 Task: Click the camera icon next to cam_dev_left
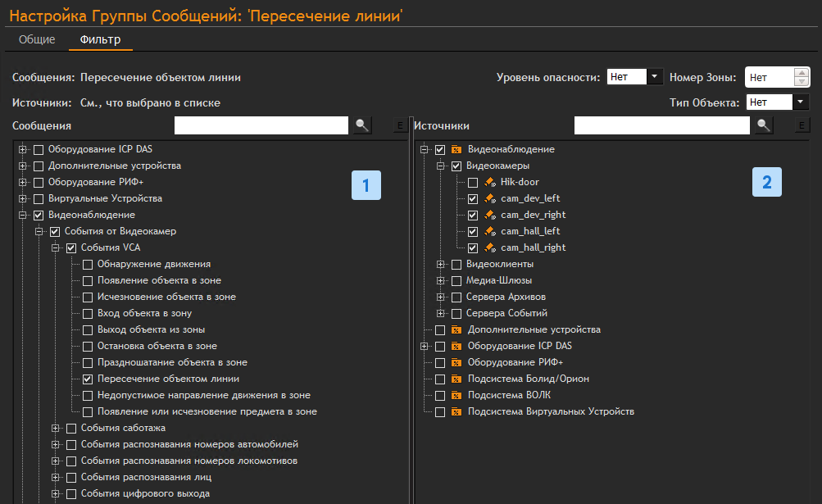coord(489,198)
